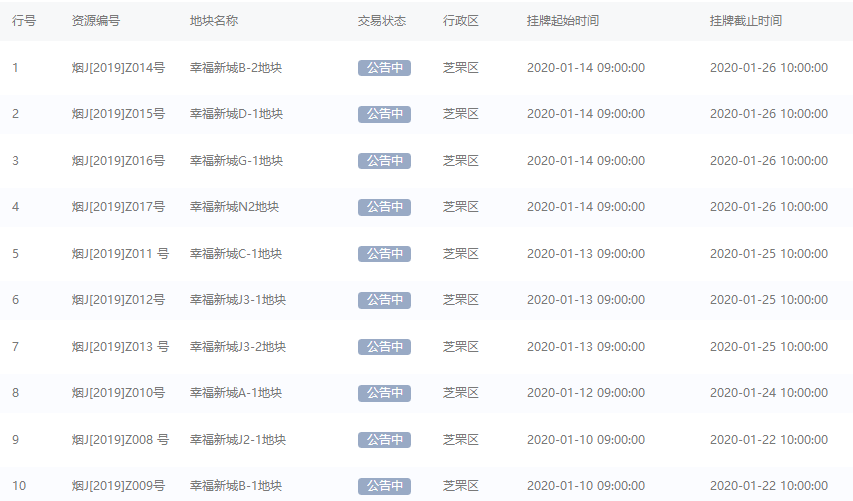Screen dimensions: 853x501
Task: Select the 幸福新城C-1地块 parcel name
Action: (x=236, y=253)
